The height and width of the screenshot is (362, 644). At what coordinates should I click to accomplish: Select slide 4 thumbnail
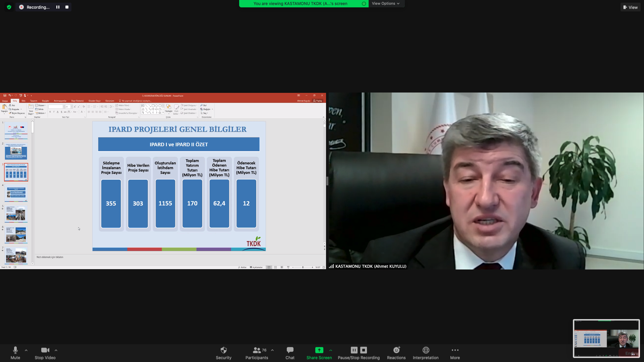(x=16, y=193)
